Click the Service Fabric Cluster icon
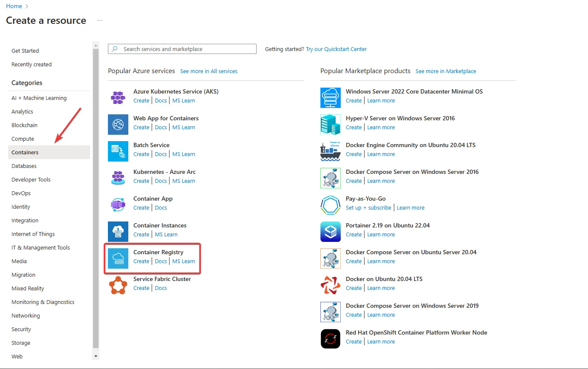Viewport: 588px width, 369px height. coord(118,285)
